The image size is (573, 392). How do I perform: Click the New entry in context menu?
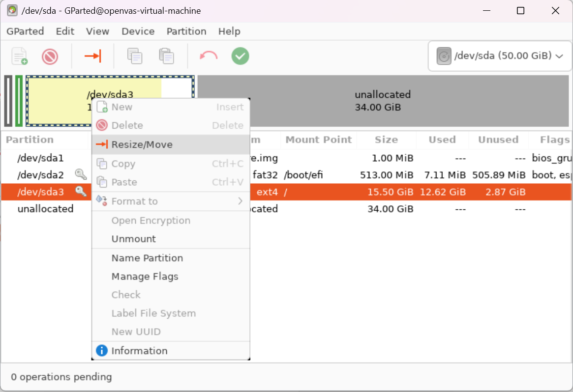[171, 107]
